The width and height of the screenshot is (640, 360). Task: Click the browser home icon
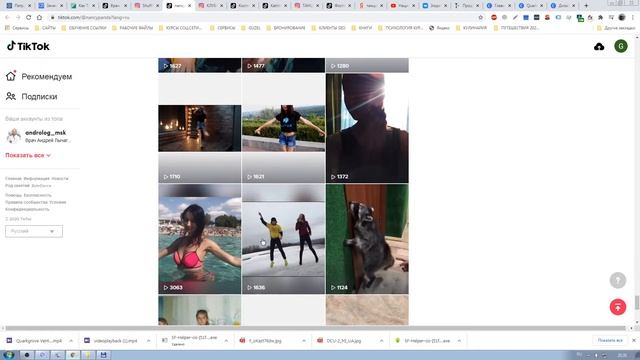pyautogui.click(x=39, y=18)
